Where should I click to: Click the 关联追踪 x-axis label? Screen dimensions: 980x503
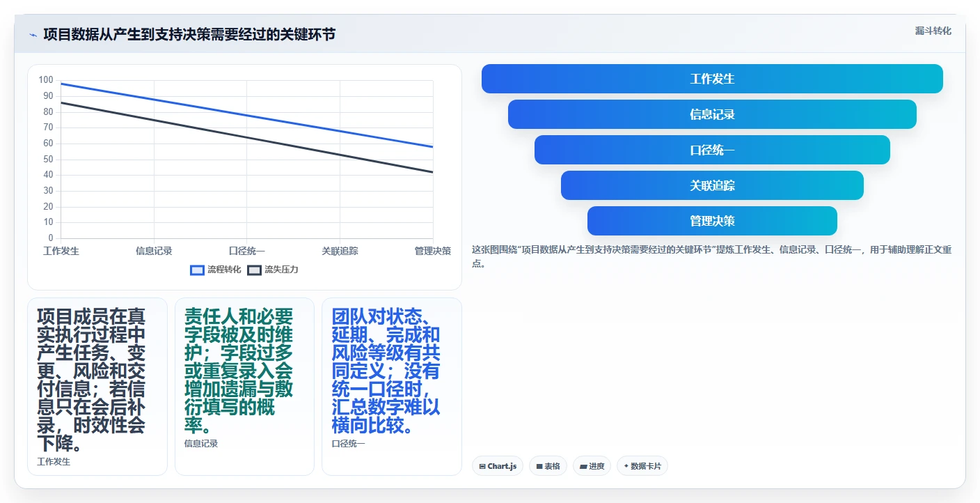pos(340,251)
